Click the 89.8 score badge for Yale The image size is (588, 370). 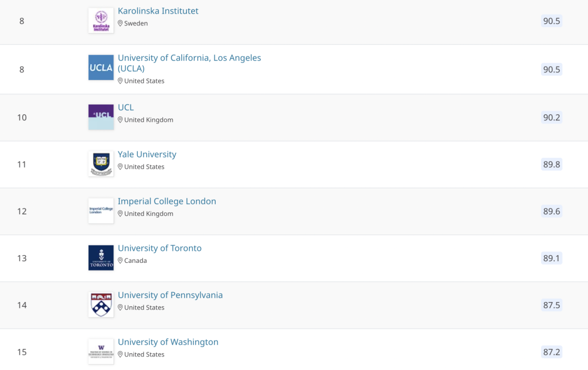point(552,164)
